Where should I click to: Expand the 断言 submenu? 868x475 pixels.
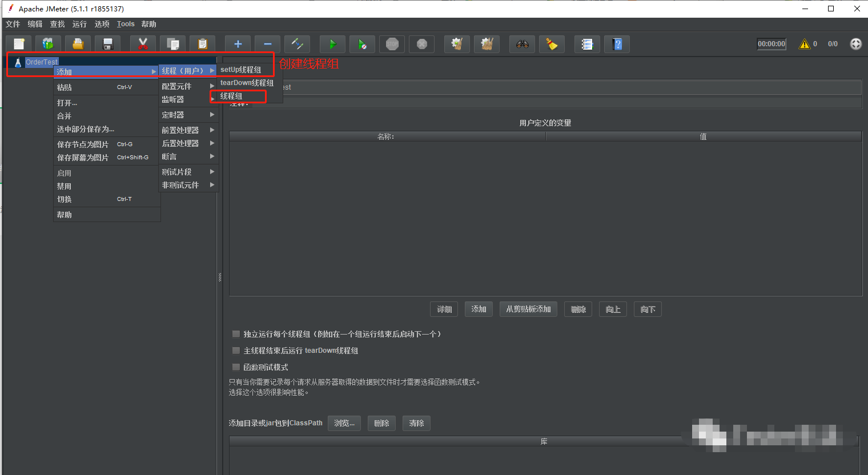[x=188, y=156]
